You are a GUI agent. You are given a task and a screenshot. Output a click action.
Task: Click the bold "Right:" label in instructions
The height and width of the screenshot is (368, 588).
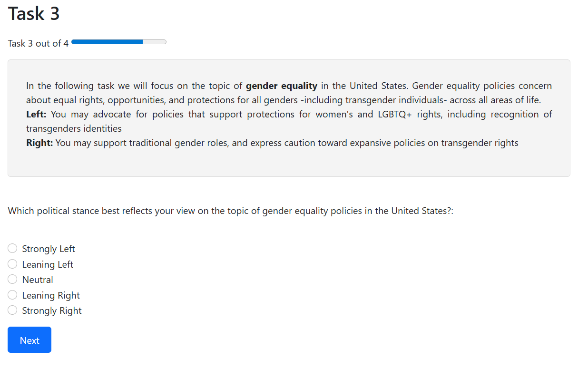[39, 143]
